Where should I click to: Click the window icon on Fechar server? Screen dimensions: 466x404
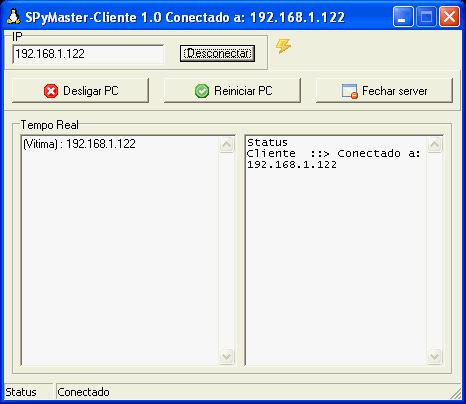click(350, 91)
